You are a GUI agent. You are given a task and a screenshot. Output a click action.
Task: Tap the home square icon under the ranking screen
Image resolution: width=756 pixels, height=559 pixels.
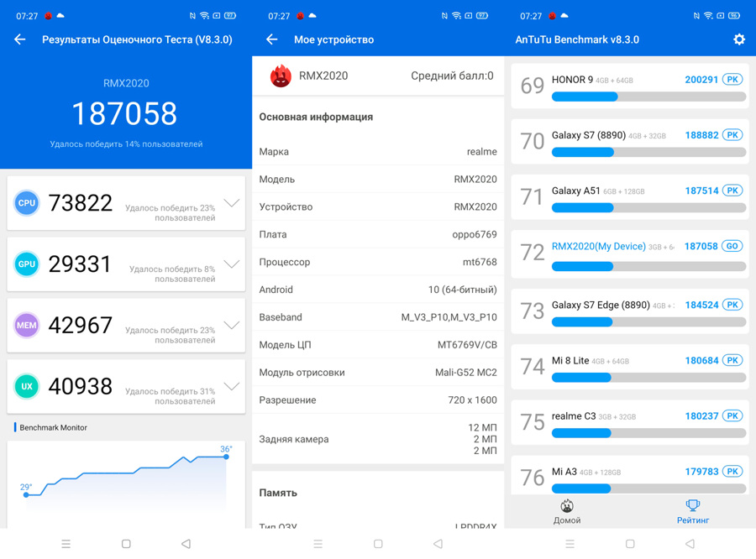click(630, 544)
